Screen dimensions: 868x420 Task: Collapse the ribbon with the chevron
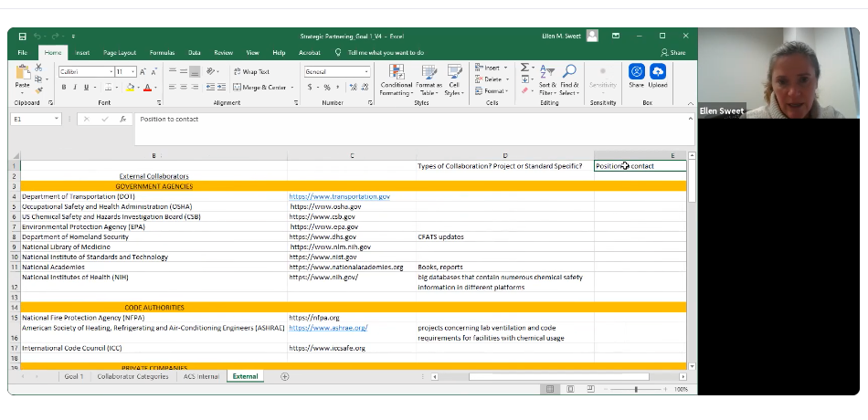[x=691, y=103]
